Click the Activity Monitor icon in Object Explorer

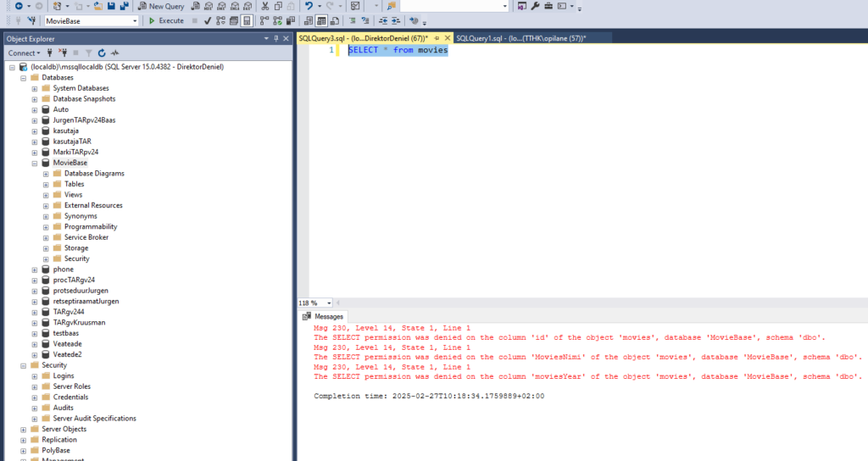click(114, 53)
